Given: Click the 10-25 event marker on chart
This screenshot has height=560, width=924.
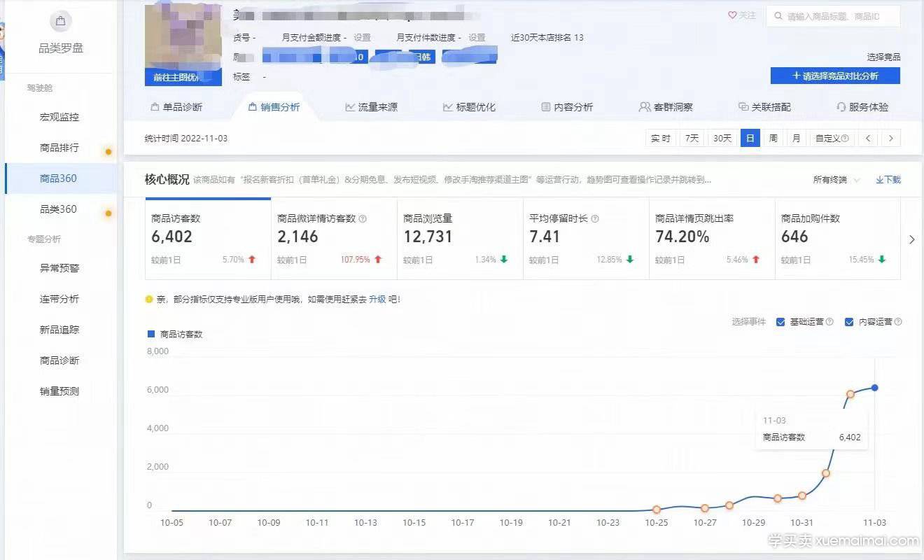Looking at the screenshot, I should click(657, 510).
